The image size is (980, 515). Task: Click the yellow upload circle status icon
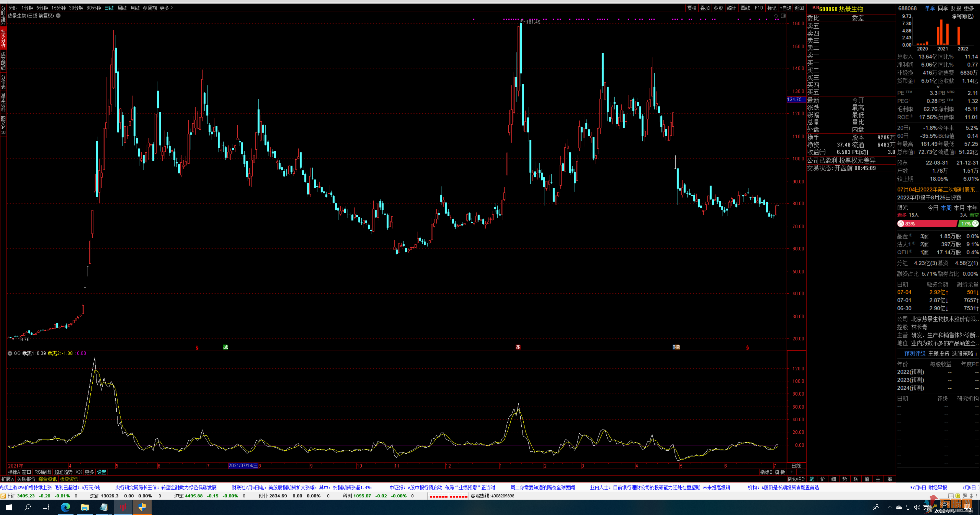pyautogui.click(x=958, y=496)
